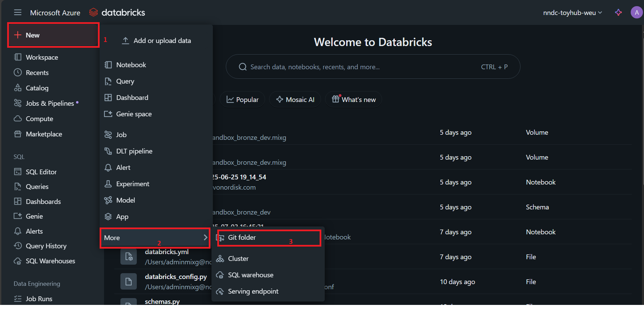Open Marketplace in the sidebar
The image size is (644, 309).
click(44, 134)
